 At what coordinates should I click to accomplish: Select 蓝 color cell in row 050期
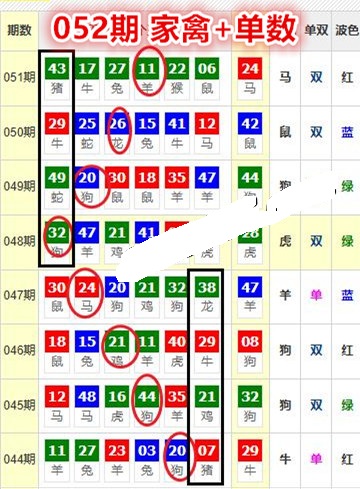point(347,132)
